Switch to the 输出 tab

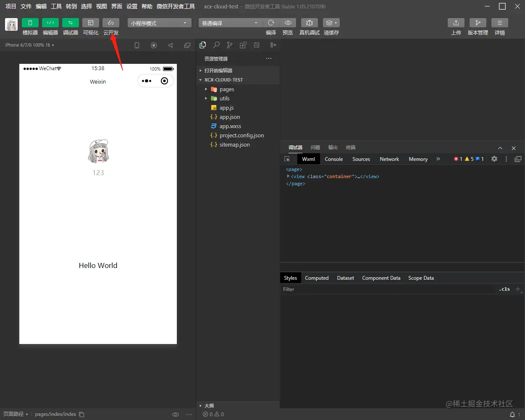[333, 147]
